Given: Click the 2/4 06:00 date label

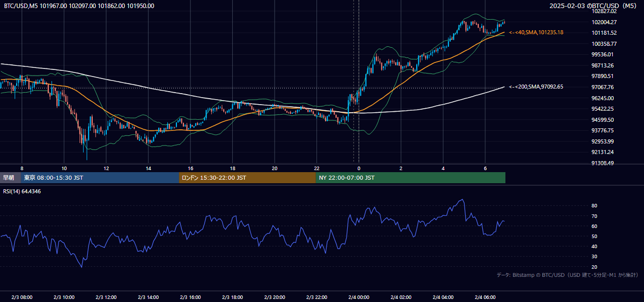Looking at the screenshot, I should click(x=485, y=297).
